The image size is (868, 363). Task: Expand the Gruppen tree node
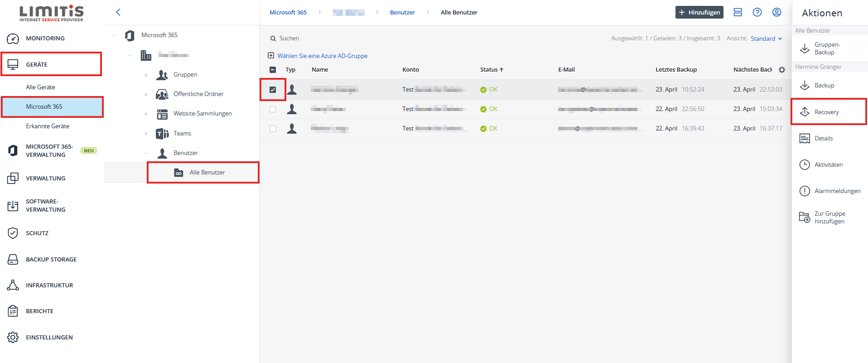(146, 75)
